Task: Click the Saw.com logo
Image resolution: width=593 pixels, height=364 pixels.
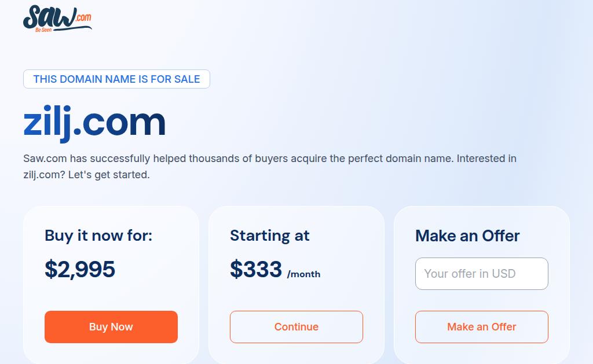Action: pos(57,19)
